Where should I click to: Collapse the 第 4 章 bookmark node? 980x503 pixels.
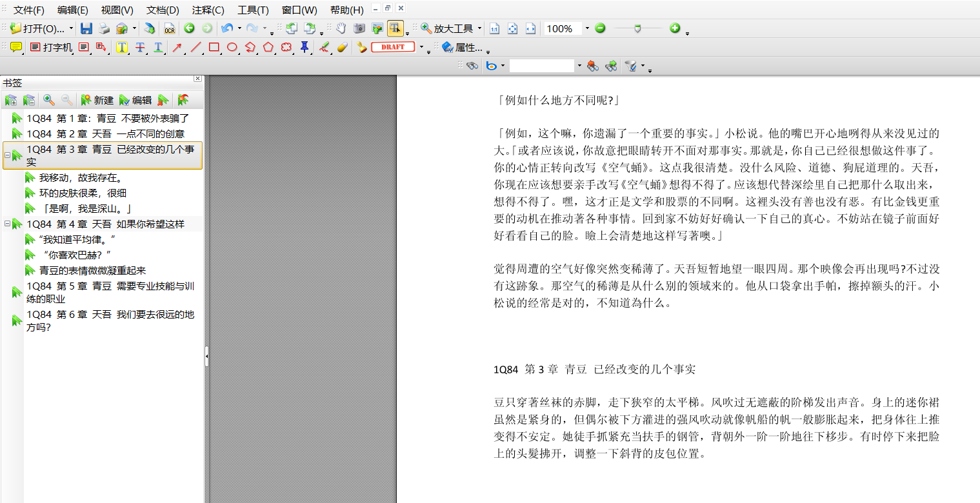click(8, 224)
